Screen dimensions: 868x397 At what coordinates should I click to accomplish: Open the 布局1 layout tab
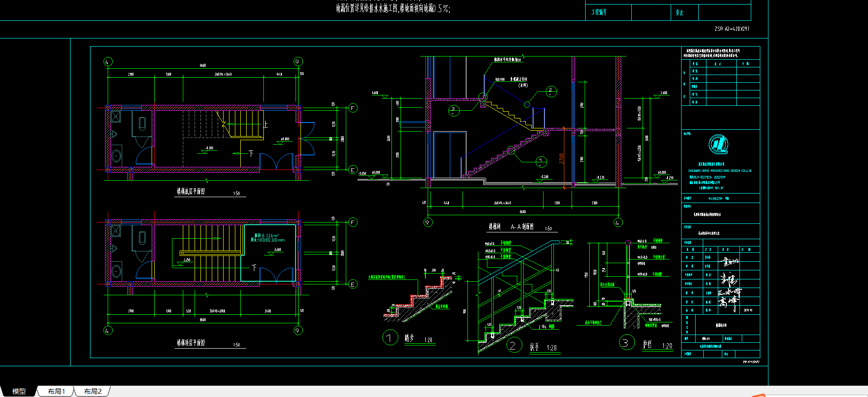[57, 391]
